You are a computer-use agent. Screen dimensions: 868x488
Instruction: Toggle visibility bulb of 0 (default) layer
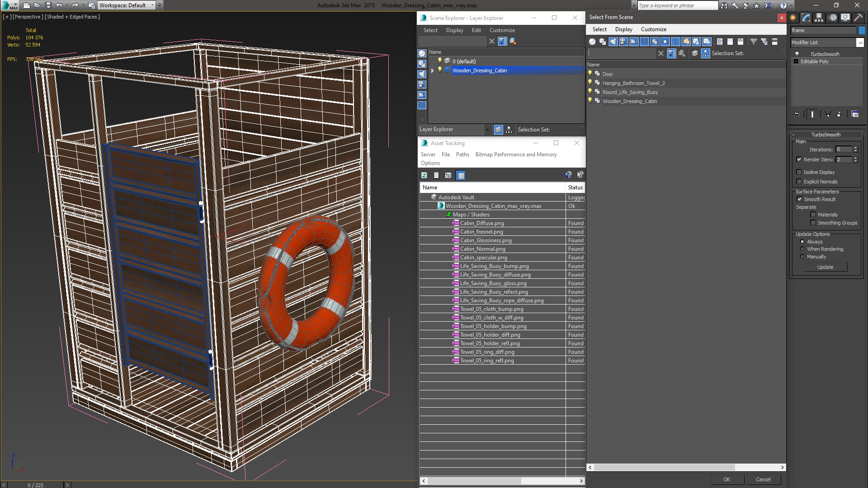439,61
